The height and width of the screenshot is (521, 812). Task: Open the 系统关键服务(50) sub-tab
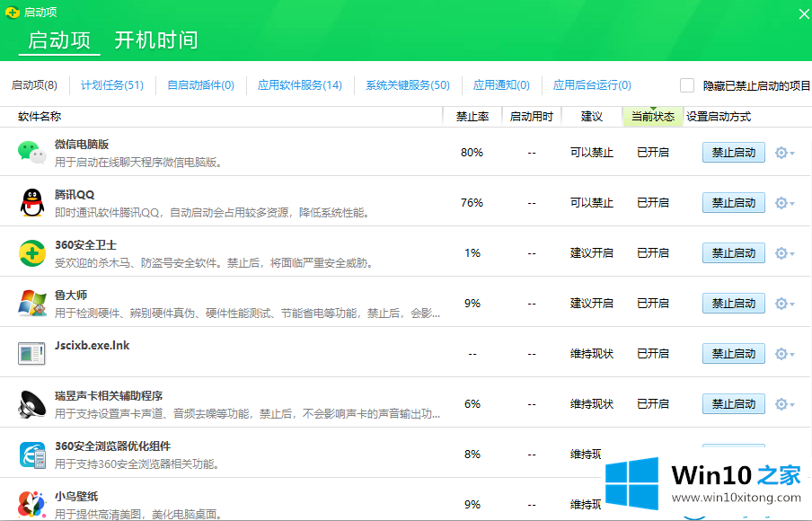coord(408,85)
